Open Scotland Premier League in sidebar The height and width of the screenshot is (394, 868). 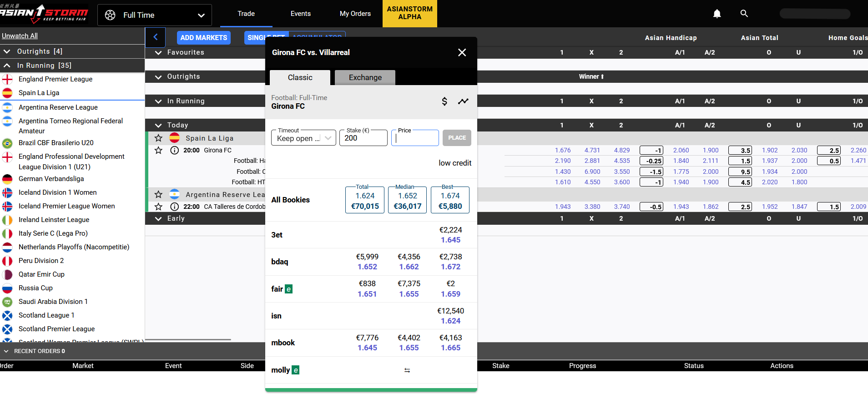57,329
